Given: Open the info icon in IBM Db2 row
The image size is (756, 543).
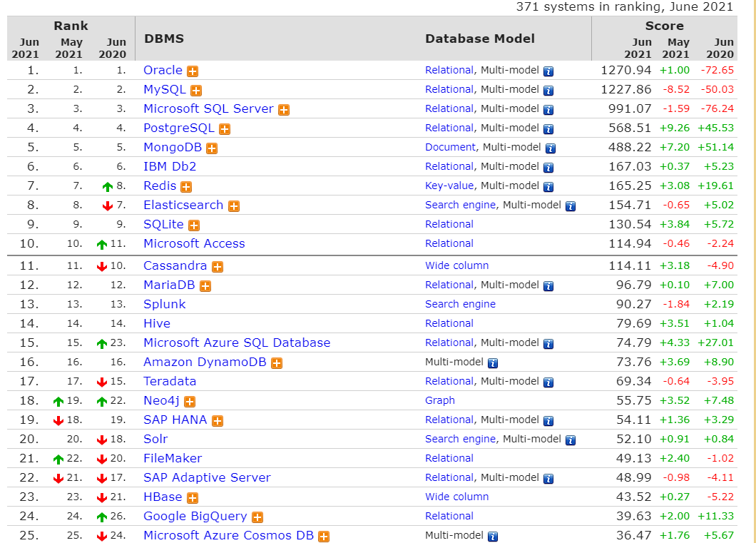Looking at the screenshot, I should [x=548, y=168].
